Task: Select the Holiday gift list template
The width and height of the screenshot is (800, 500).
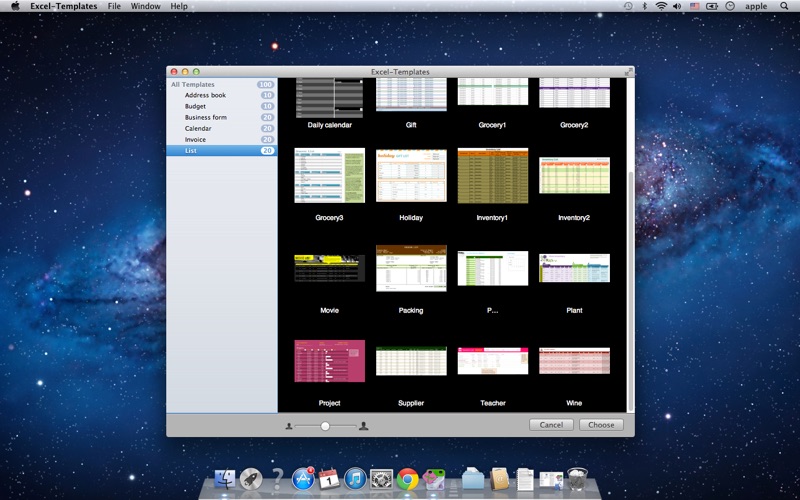Action: coord(411,176)
